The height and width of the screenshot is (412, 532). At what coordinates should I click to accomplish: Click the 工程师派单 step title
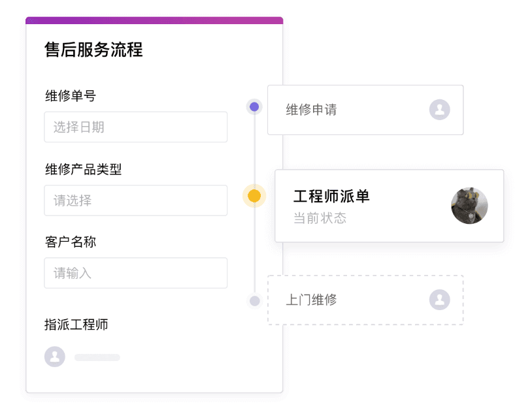pyautogui.click(x=331, y=196)
